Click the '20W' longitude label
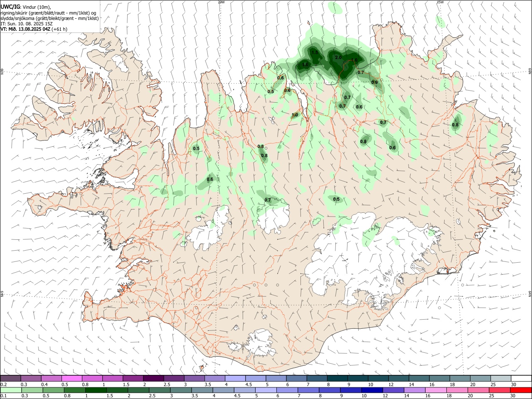 (221, 2)
